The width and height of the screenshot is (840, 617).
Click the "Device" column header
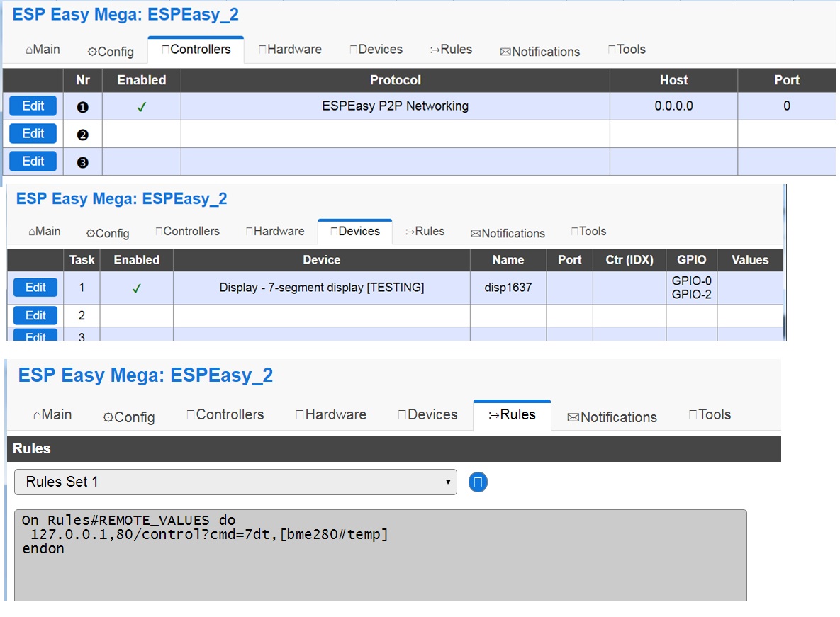321,260
